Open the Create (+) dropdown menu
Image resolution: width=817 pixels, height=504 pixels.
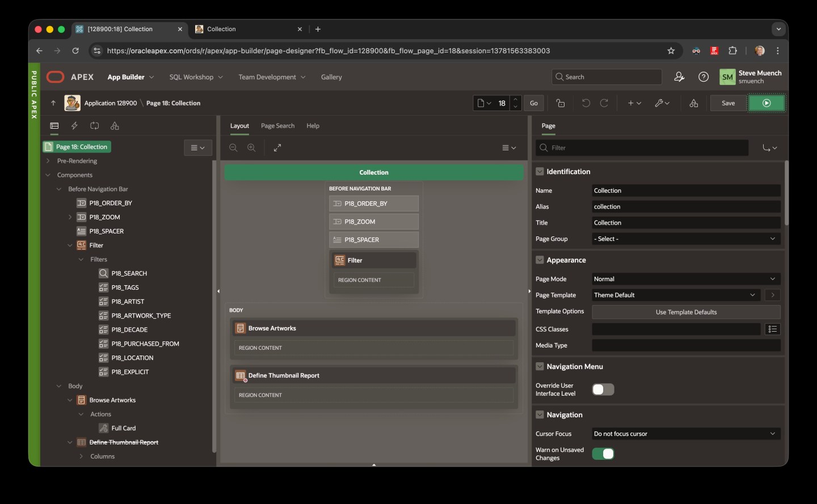[634, 103]
